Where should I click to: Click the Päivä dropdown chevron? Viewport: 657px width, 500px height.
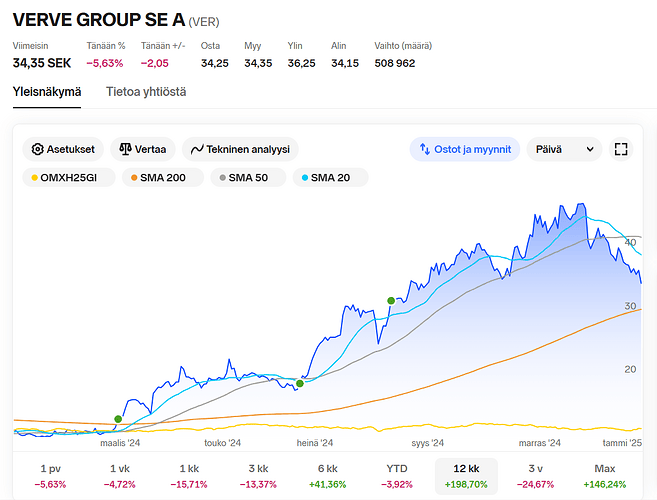[590, 149]
